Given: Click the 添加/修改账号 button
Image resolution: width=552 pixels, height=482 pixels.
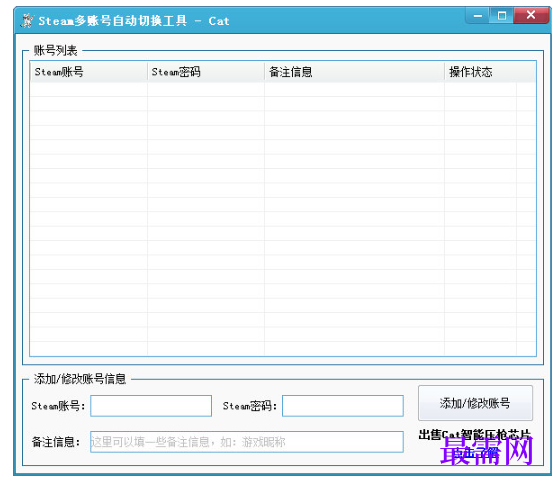Looking at the screenshot, I should click(475, 403).
